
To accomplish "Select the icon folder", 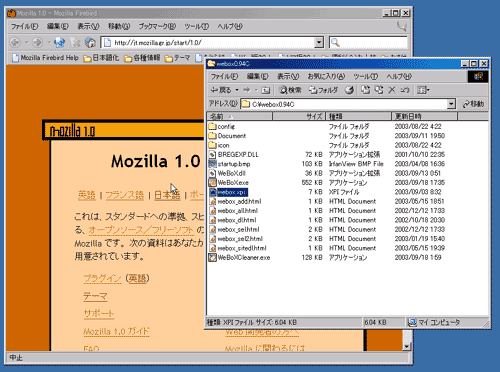I will 219,145.
